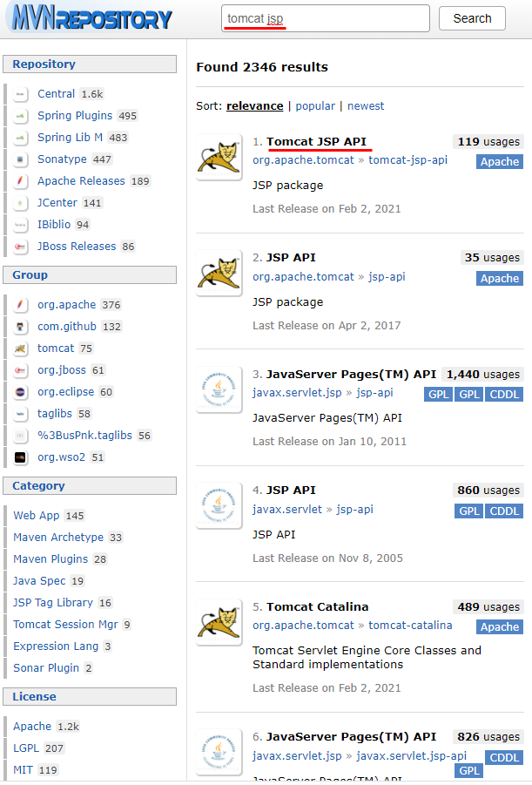This screenshot has height=785, width=532.
Task: Click the Search button
Action: pos(472,18)
